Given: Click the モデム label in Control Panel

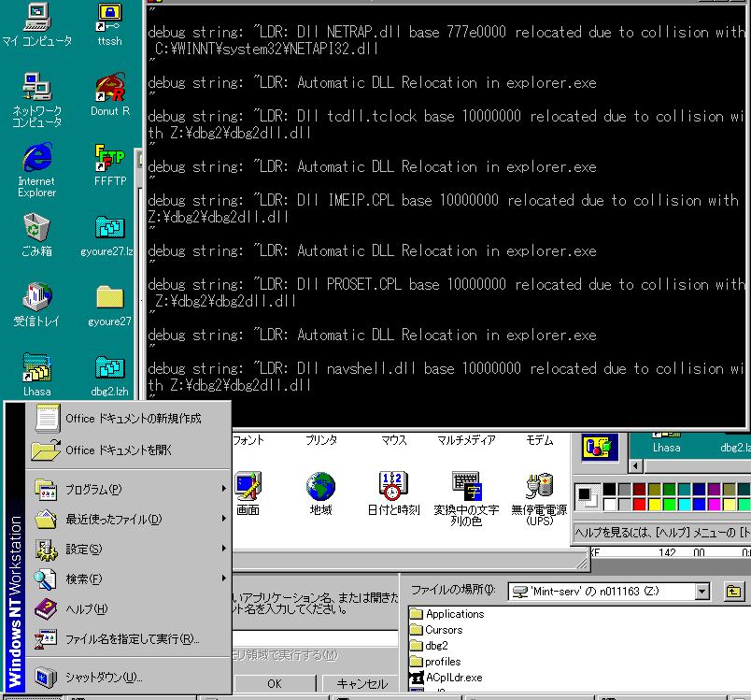Looking at the screenshot, I should [539, 440].
